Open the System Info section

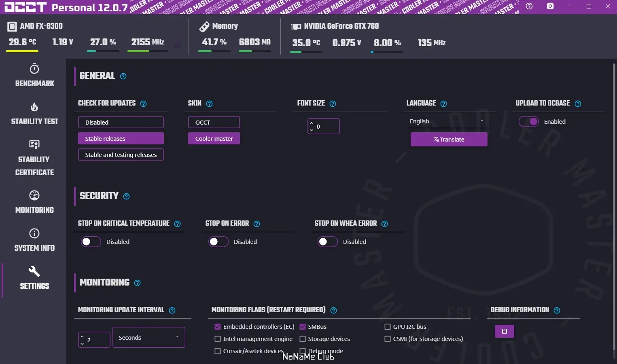click(34, 240)
